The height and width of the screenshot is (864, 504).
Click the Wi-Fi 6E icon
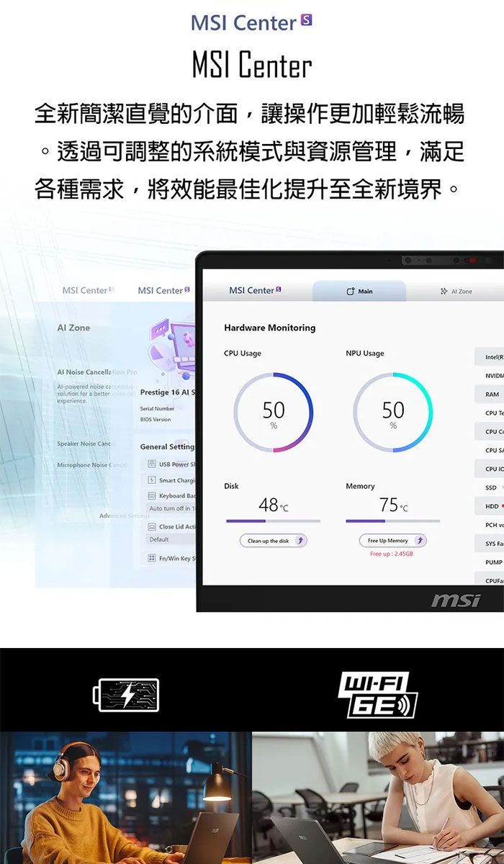coord(377,695)
